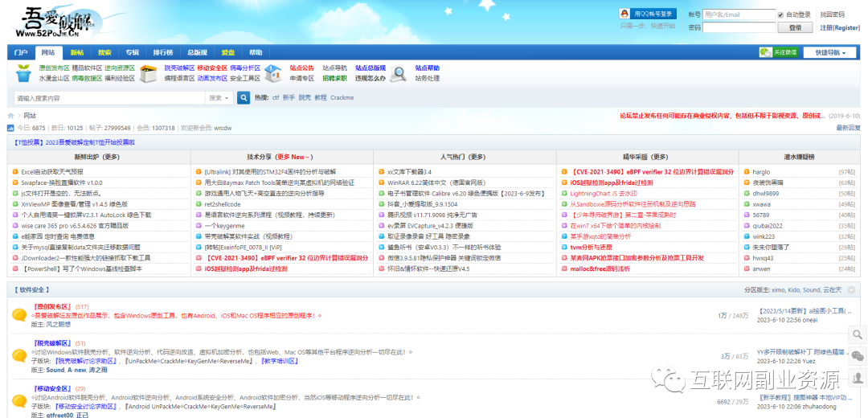
Task: Open the 快捷导航 quick navigation dropdown
Action: click(x=830, y=52)
